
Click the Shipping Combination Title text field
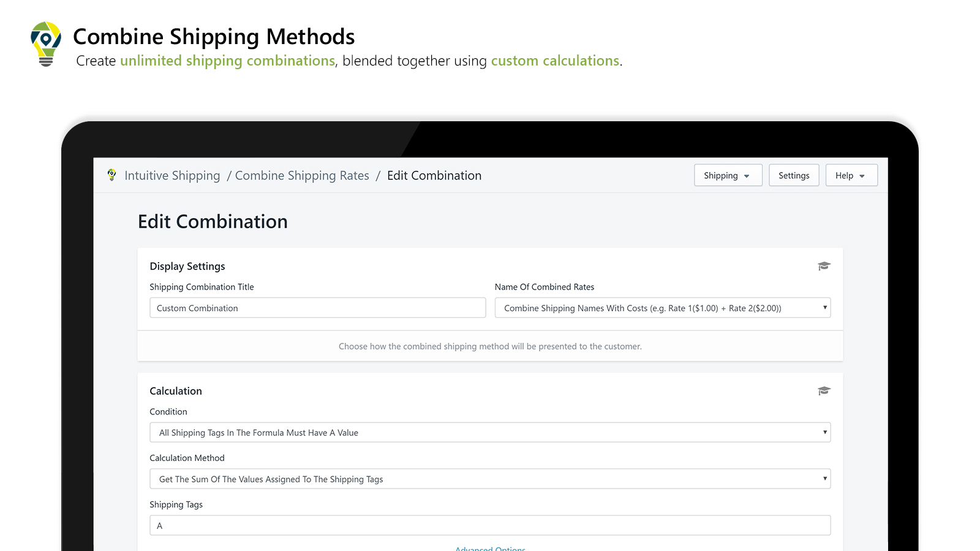317,308
